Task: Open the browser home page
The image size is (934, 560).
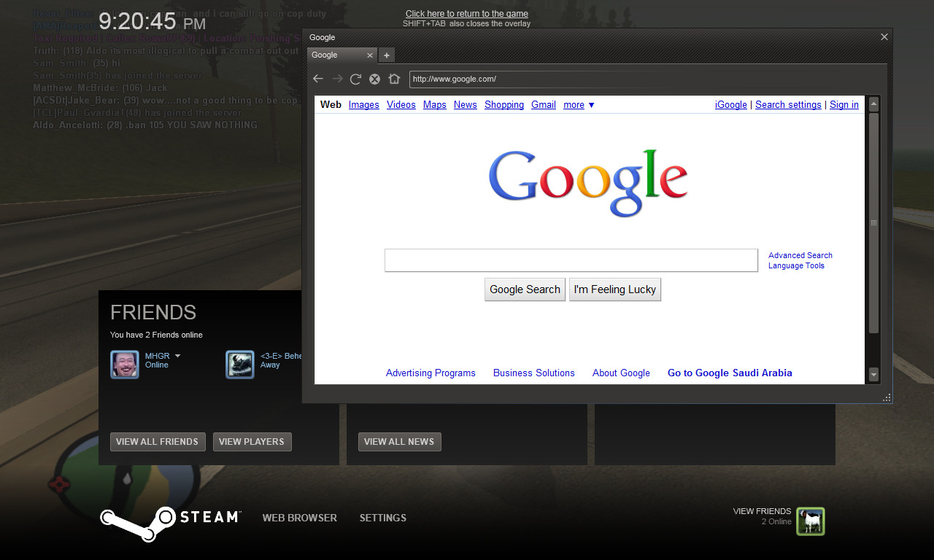Action: pyautogui.click(x=394, y=79)
